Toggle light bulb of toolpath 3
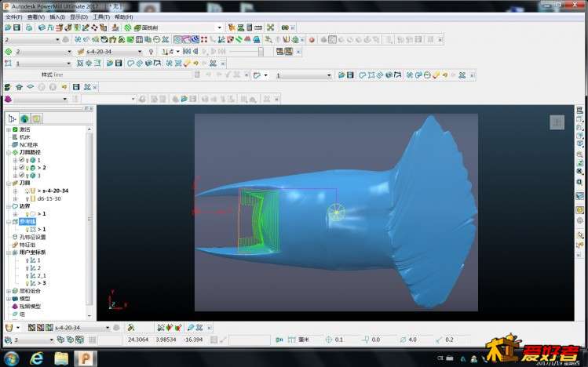This screenshot has width=588, height=367. click(27, 176)
